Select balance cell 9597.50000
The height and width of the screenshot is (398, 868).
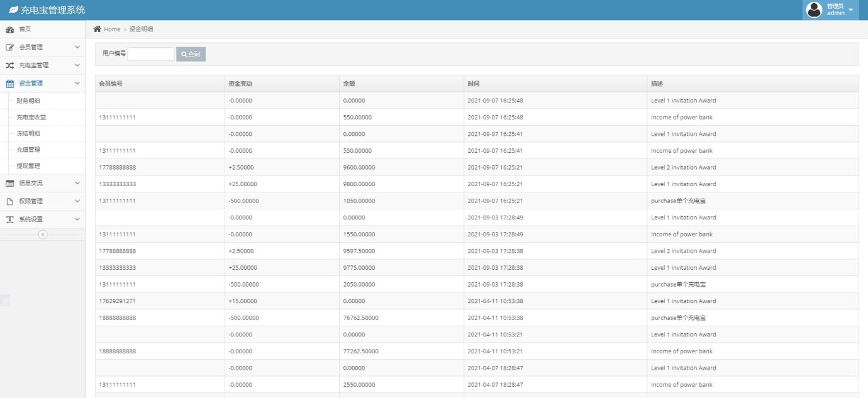[359, 251]
